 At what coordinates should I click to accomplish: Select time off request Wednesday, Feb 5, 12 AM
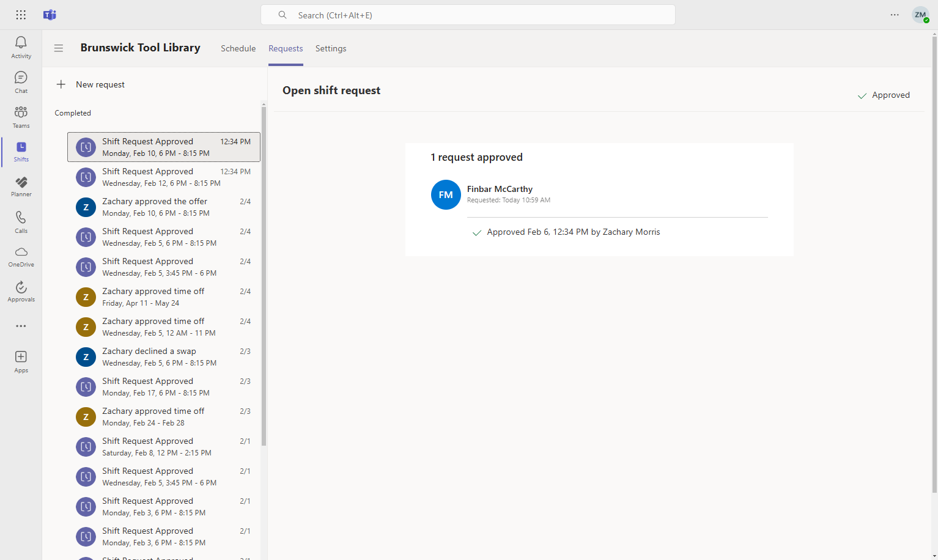[x=164, y=326]
